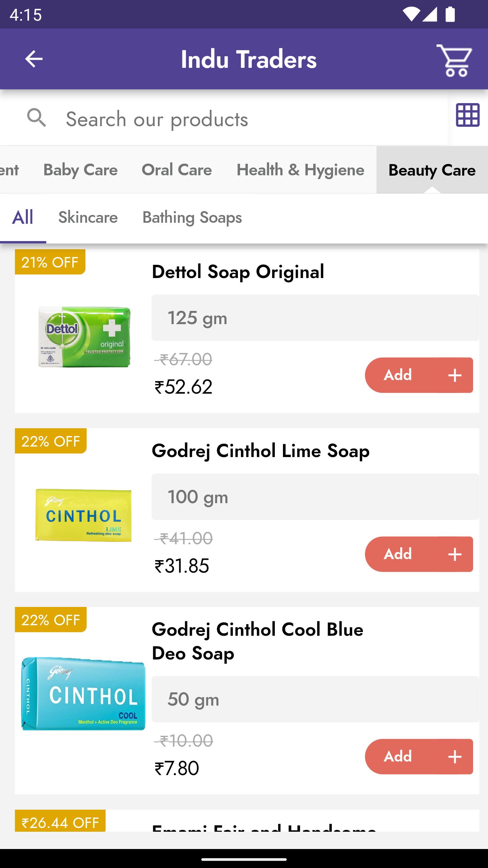This screenshot has width=488, height=868.
Task: Tap the search magnifier icon
Action: point(37,118)
